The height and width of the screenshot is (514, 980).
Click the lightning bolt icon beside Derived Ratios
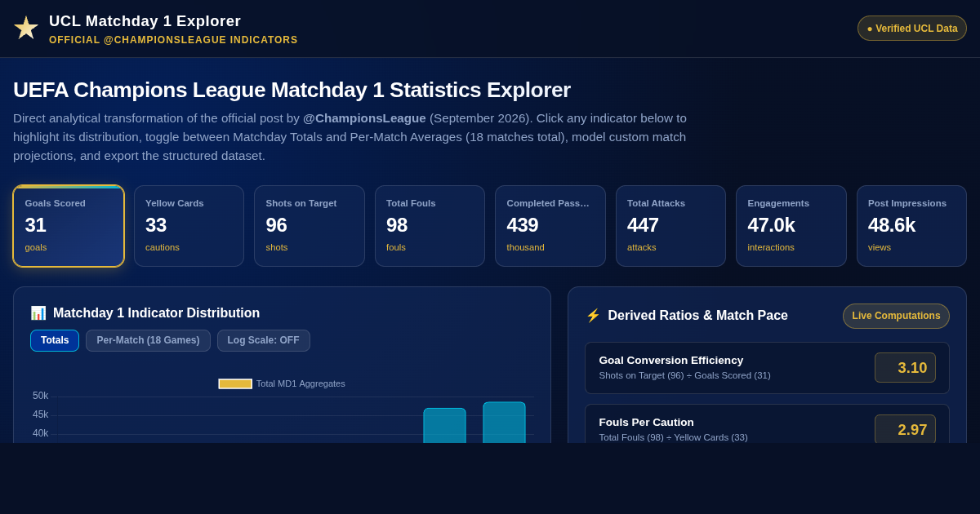click(x=593, y=316)
